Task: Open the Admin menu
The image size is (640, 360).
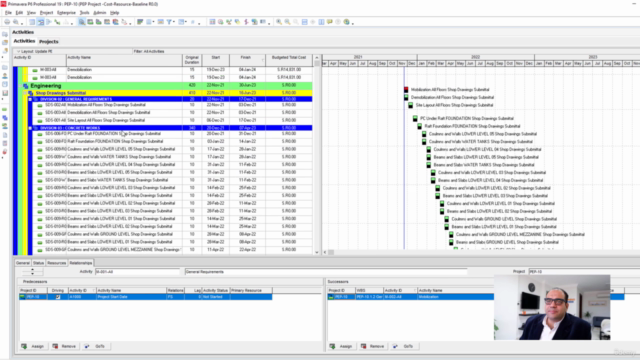Action: (x=100, y=13)
